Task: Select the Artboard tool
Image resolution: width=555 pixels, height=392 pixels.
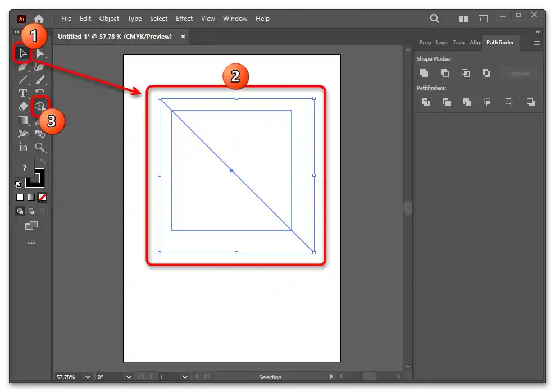Action: [x=22, y=147]
